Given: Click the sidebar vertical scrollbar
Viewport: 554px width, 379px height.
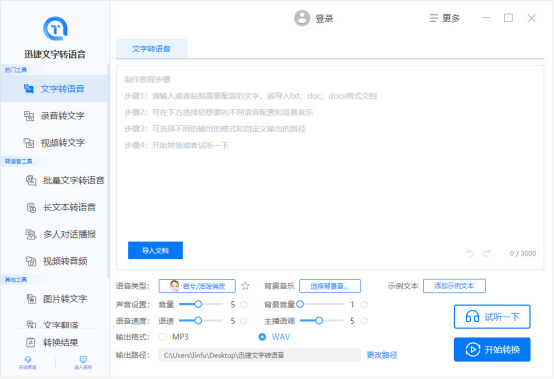Looking at the screenshot, I should point(108,171).
